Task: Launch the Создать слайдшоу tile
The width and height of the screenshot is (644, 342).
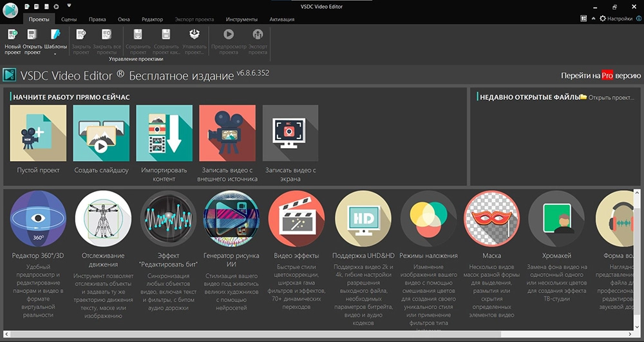Action: (101, 133)
